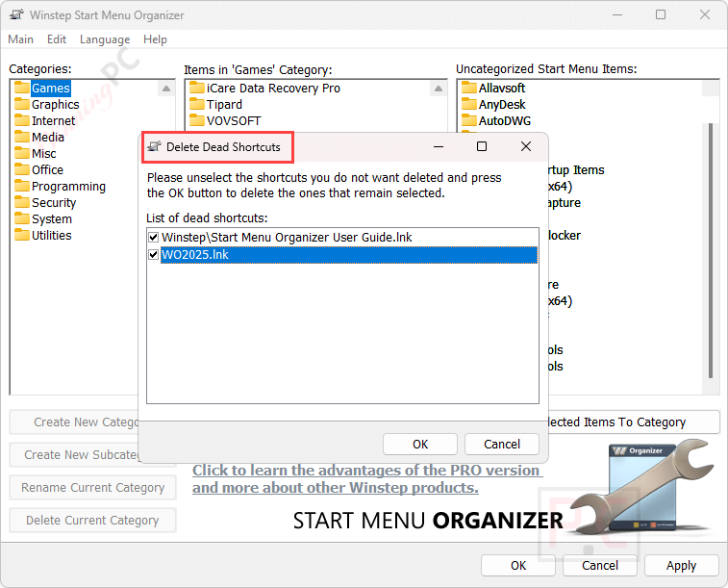Select the Media category label

48,137
